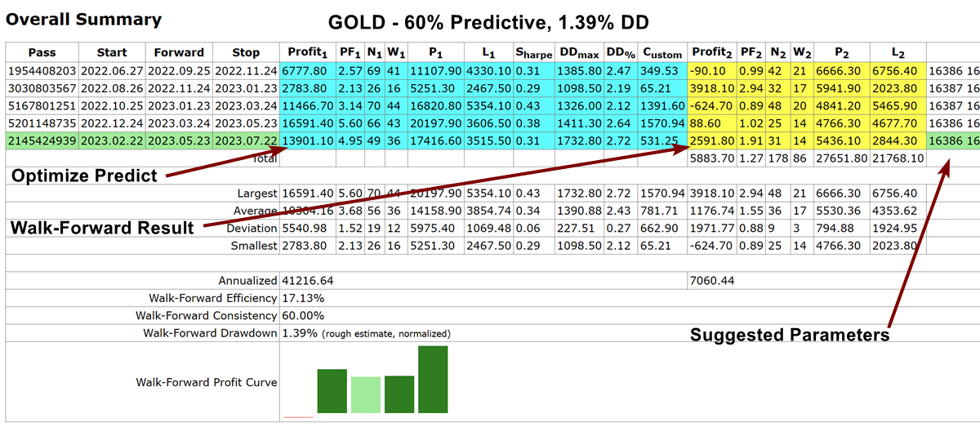Select Annualized value 7060.44
The height and width of the screenshot is (427, 980).
click(x=713, y=280)
